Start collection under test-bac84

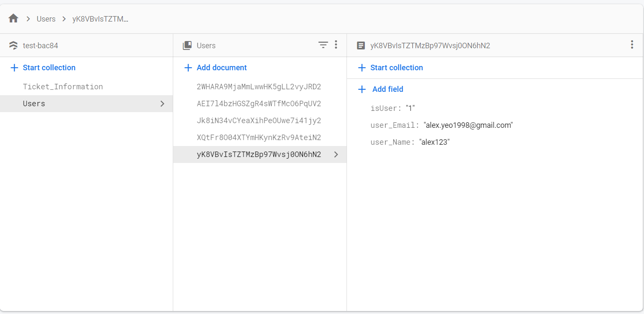[49, 68]
